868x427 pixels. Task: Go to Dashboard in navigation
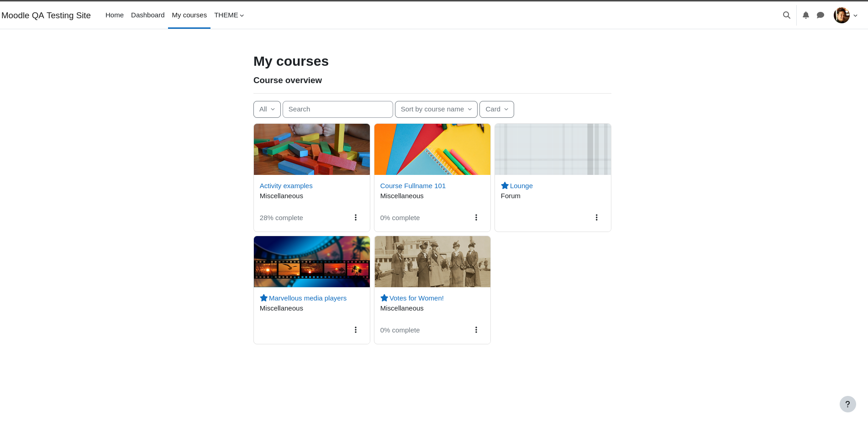pyautogui.click(x=147, y=15)
